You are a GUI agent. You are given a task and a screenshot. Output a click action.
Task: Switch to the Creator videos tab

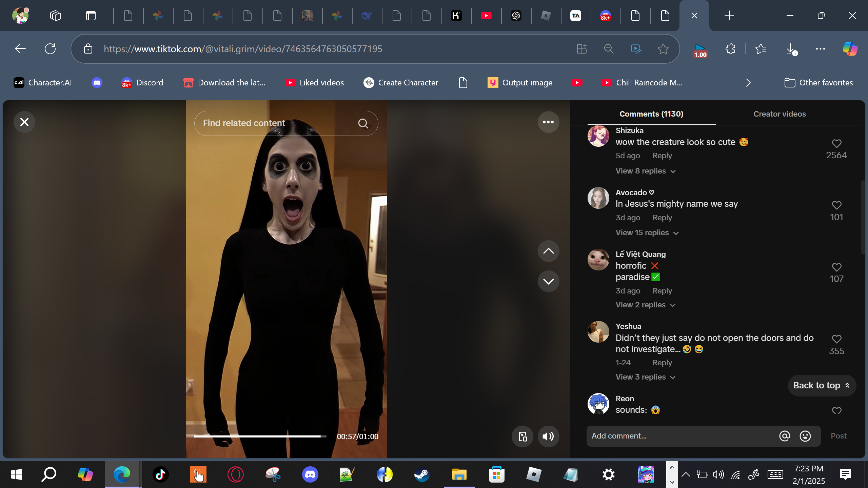pyautogui.click(x=780, y=114)
